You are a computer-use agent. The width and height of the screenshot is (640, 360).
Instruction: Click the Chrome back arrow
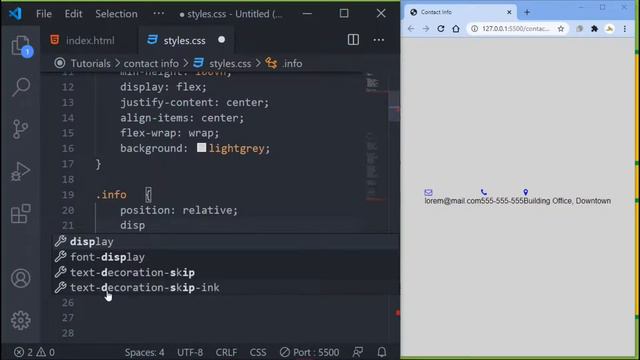pyautogui.click(x=411, y=29)
